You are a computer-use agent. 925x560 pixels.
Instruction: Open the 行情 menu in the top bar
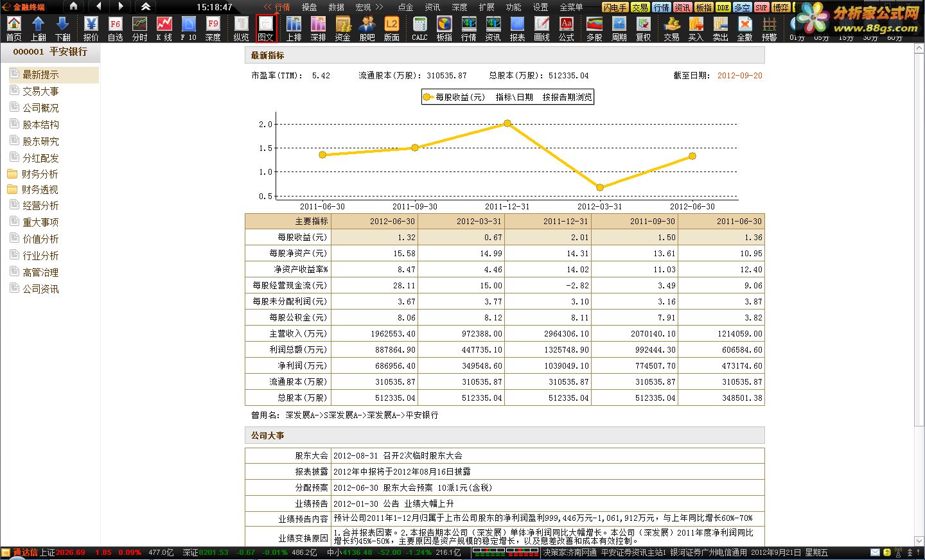click(x=282, y=7)
